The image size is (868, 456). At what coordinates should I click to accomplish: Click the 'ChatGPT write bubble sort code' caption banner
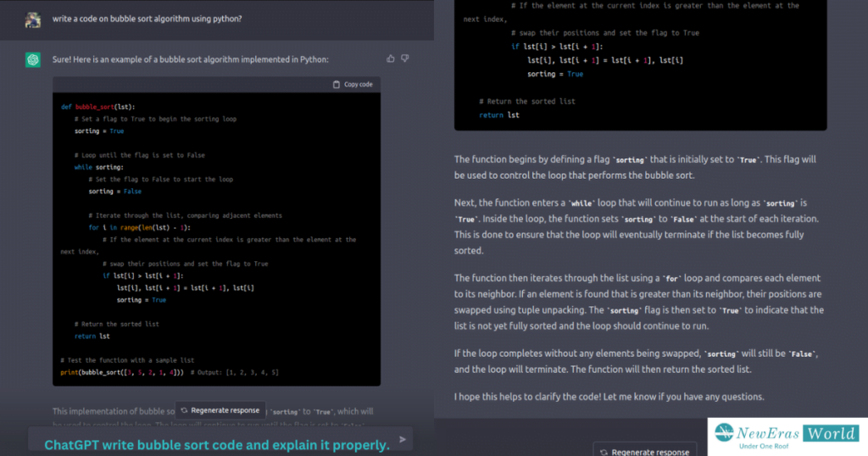point(217,444)
